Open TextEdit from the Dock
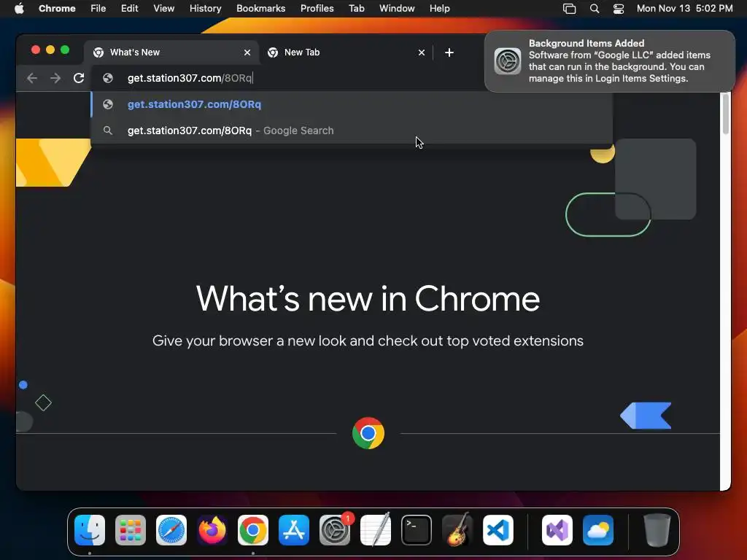This screenshot has width=747, height=560. [376, 530]
